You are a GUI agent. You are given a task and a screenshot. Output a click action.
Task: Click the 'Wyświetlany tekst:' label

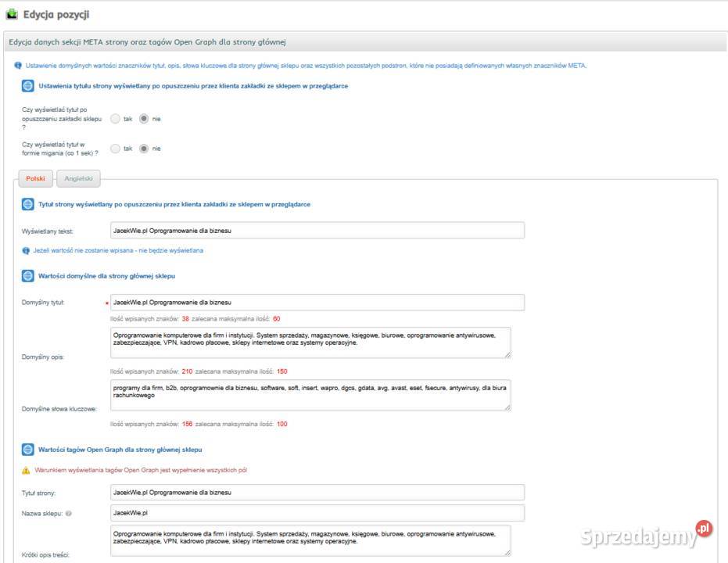click(48, 231)
